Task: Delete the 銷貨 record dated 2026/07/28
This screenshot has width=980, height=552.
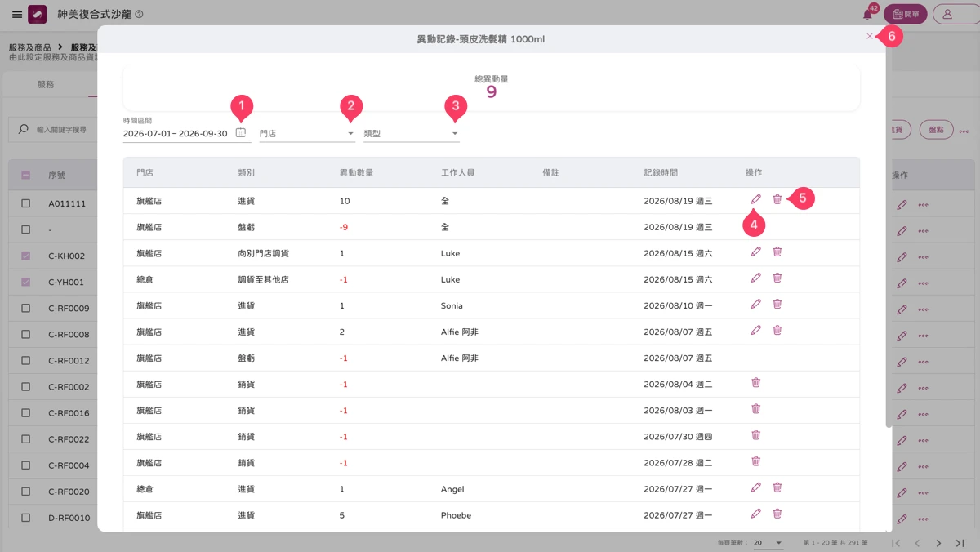Action: point(756,461)
